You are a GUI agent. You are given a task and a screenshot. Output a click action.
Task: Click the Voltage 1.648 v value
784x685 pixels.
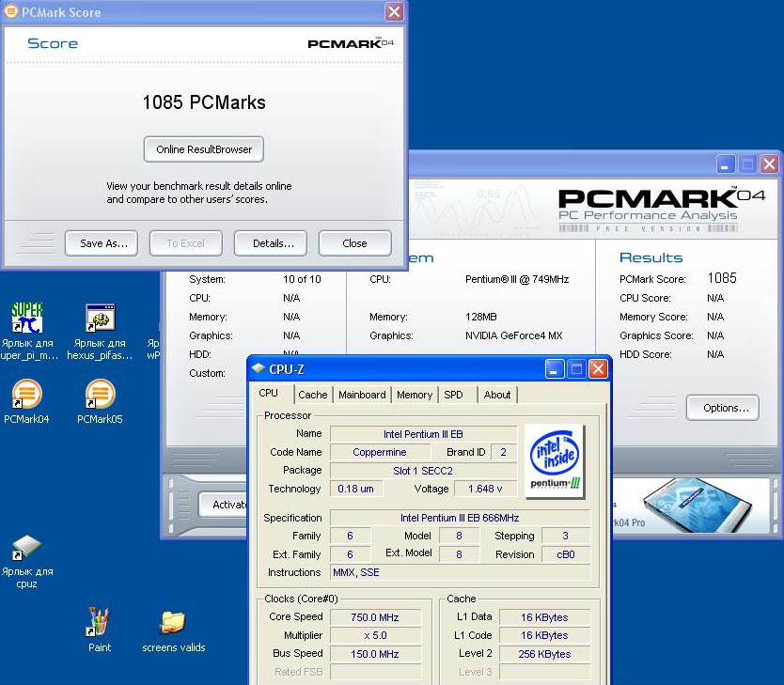pos(485,489)
